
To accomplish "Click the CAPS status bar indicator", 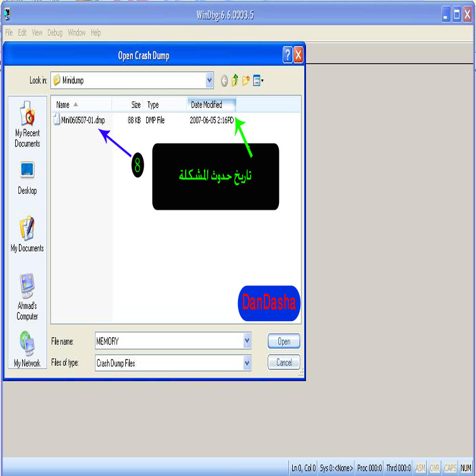I will [x=450, y=468].
